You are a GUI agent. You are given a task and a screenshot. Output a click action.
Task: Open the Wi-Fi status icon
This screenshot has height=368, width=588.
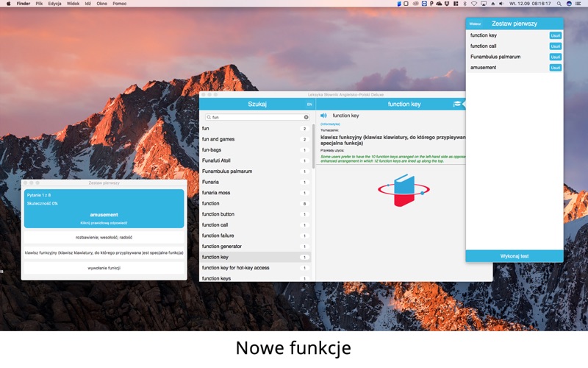click(474, 4)
